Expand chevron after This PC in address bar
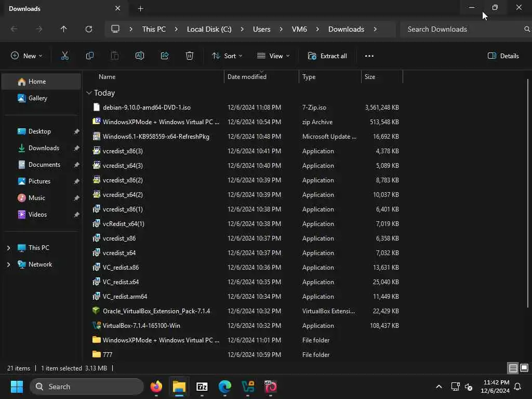 click(176, 29)
